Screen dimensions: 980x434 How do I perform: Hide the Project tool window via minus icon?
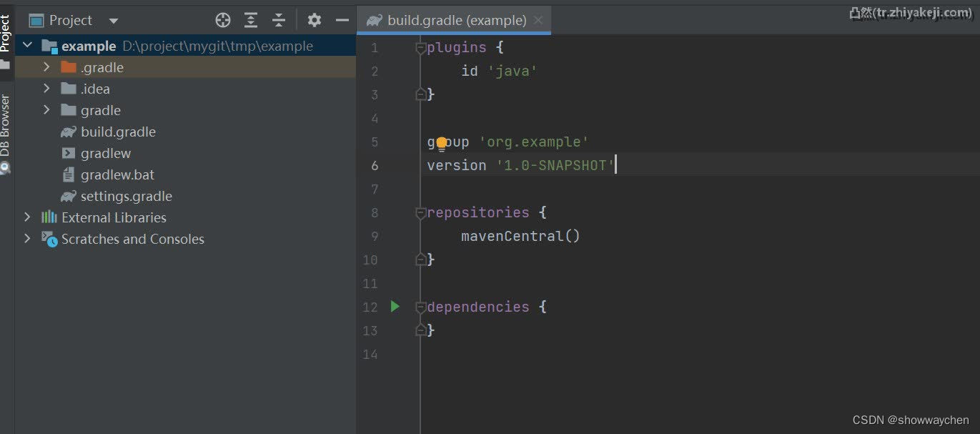coord(342,21)
